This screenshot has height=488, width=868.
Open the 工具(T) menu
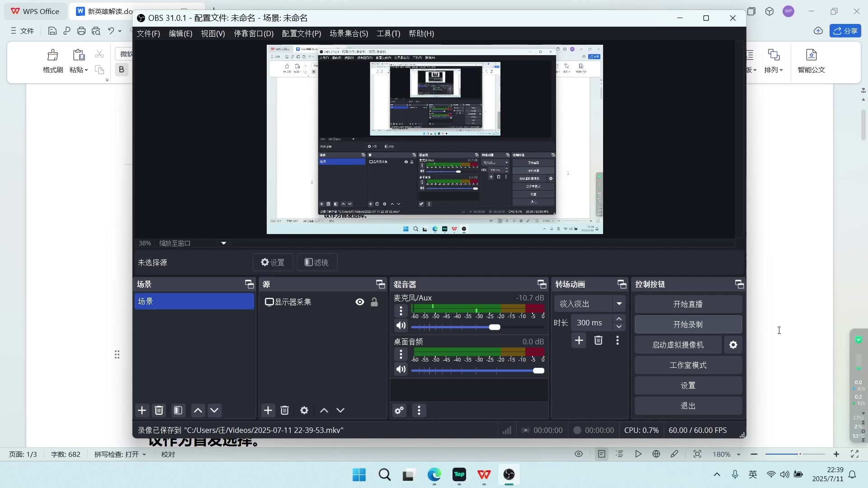[388, 33]
